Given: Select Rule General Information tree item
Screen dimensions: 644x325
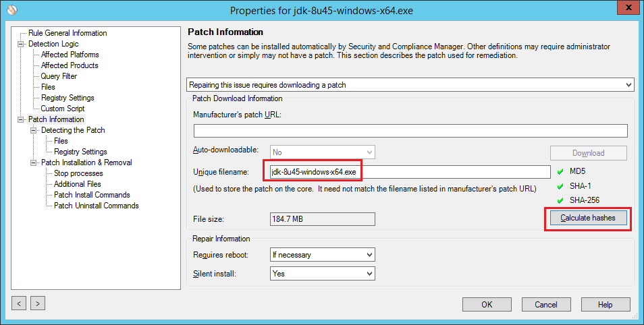Looking at the screenshot, I should tap(68, 33).
